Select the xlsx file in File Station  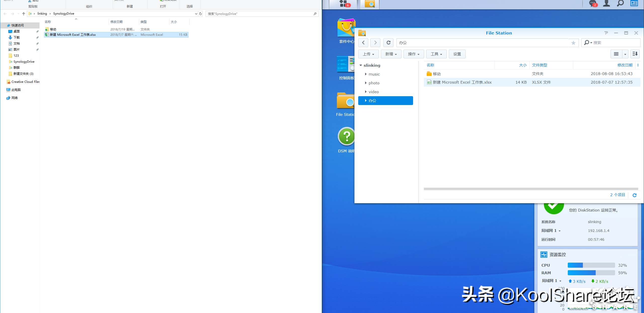coord(462,82)
